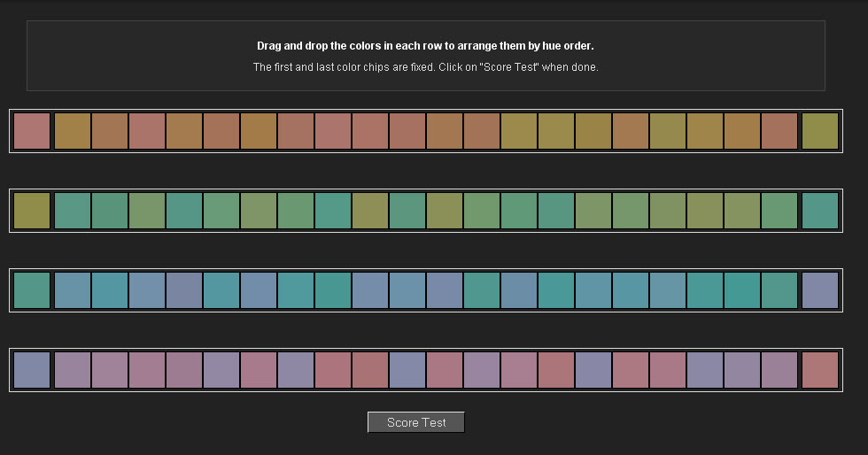Select the fixed olive chip ending the top row

[820, 131]
